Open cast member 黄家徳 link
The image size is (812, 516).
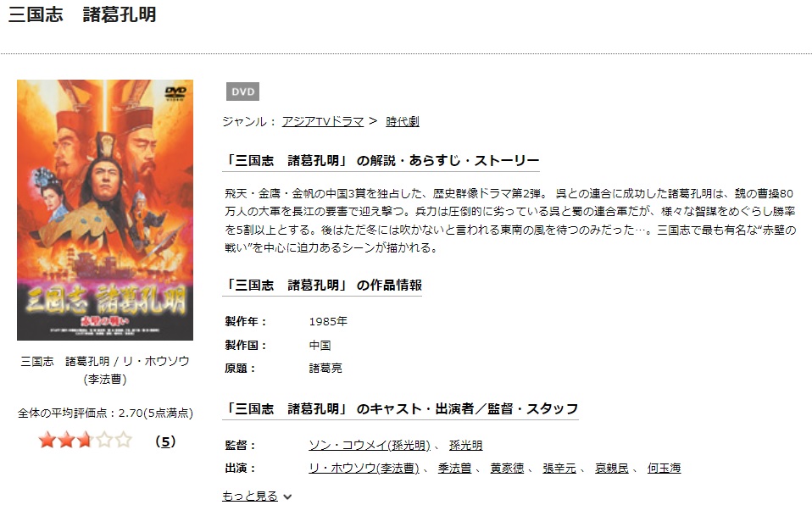(x=507, y=468)
